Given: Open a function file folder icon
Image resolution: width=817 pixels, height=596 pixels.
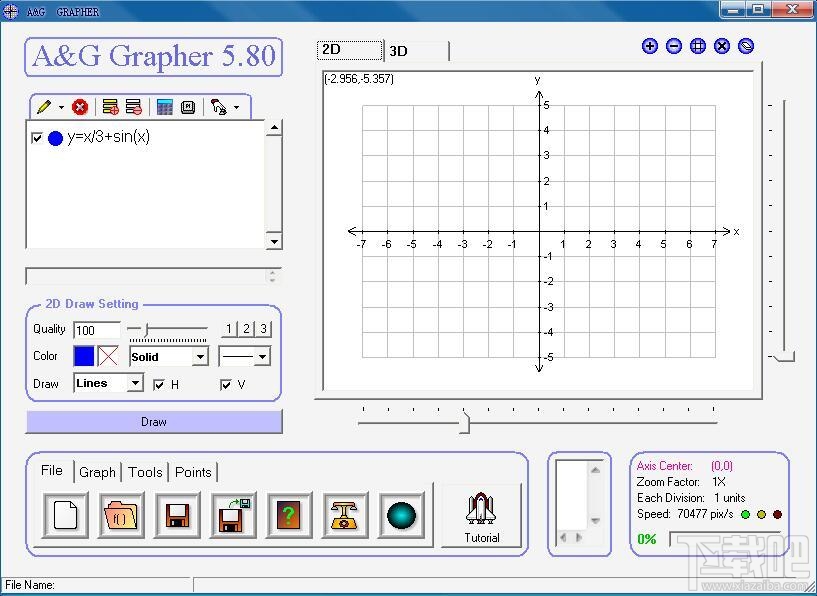Looking at the screenshot, I should [121, 515].
